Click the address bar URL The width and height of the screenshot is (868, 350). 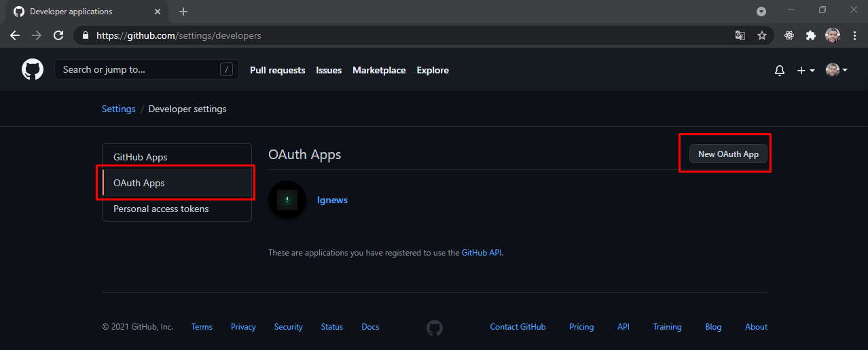tap(179, 35)
